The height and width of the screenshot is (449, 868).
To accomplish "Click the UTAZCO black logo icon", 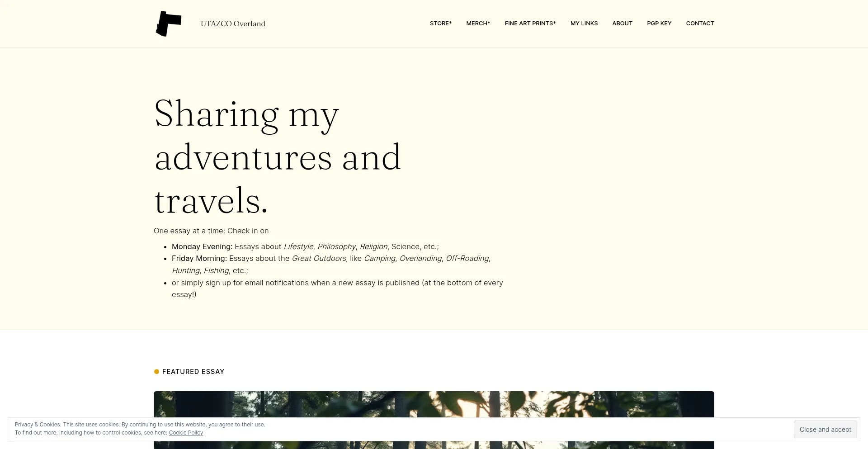I will [x=168, y=24].
